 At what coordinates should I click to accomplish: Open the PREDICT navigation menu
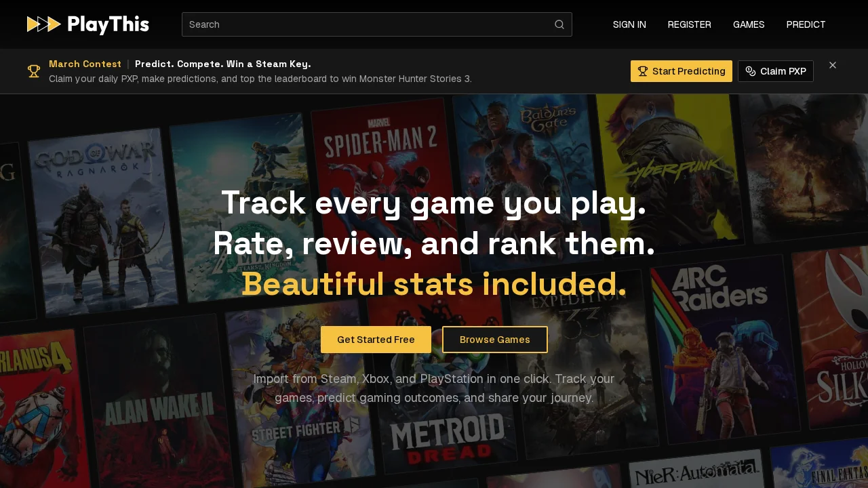click(x=806, y=24)
